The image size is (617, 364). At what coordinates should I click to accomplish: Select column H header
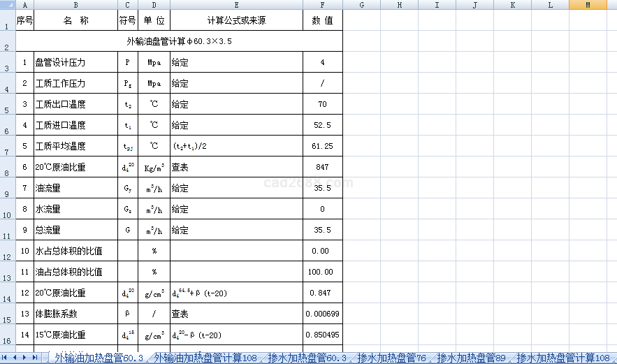(398, 5)
